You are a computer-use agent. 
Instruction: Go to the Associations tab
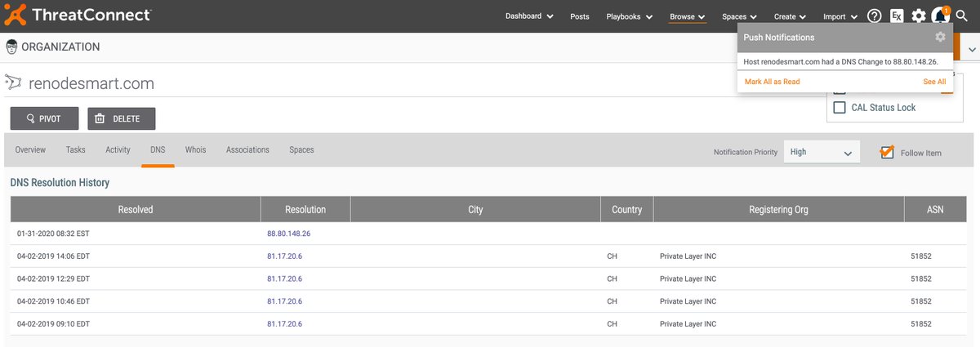coord(247,150)
